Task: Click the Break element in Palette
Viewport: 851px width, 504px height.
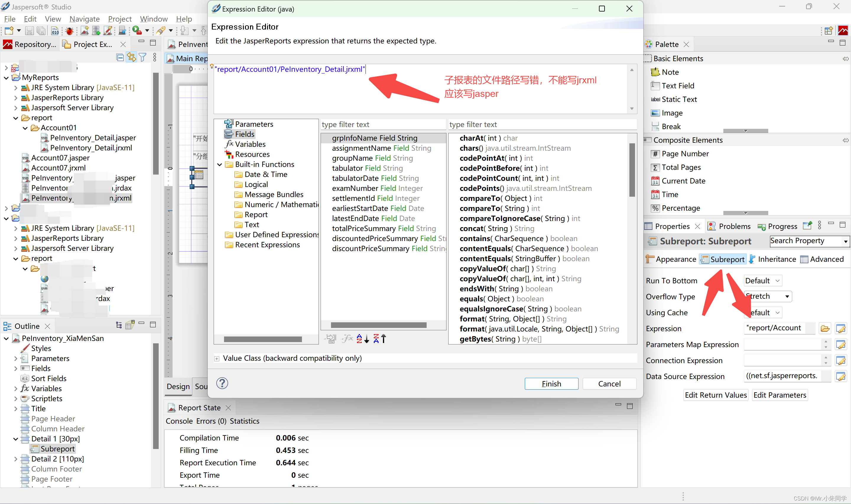Action: [670, 126]
